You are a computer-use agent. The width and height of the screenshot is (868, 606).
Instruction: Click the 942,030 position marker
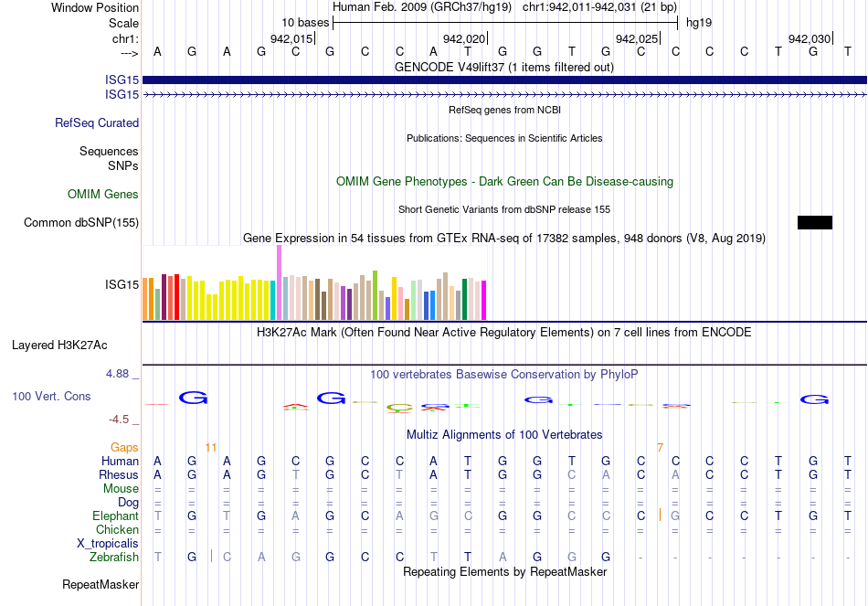(x=810, y=38)
